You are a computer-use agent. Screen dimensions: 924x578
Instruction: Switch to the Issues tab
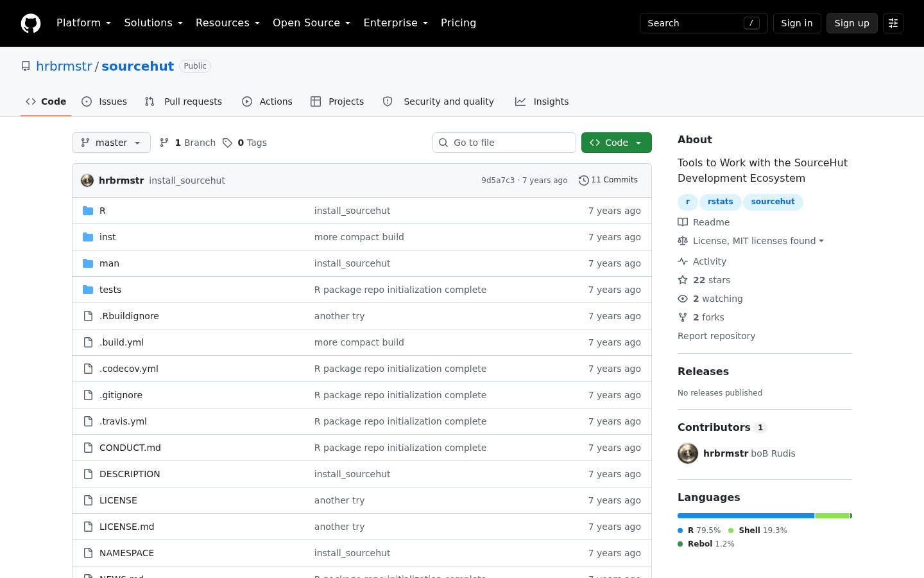pos(105,101)
